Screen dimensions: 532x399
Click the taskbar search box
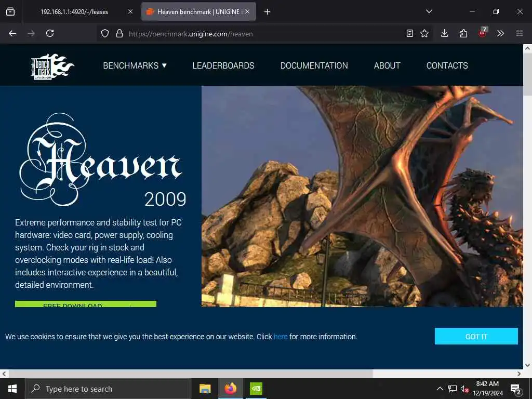coord(108,389)
